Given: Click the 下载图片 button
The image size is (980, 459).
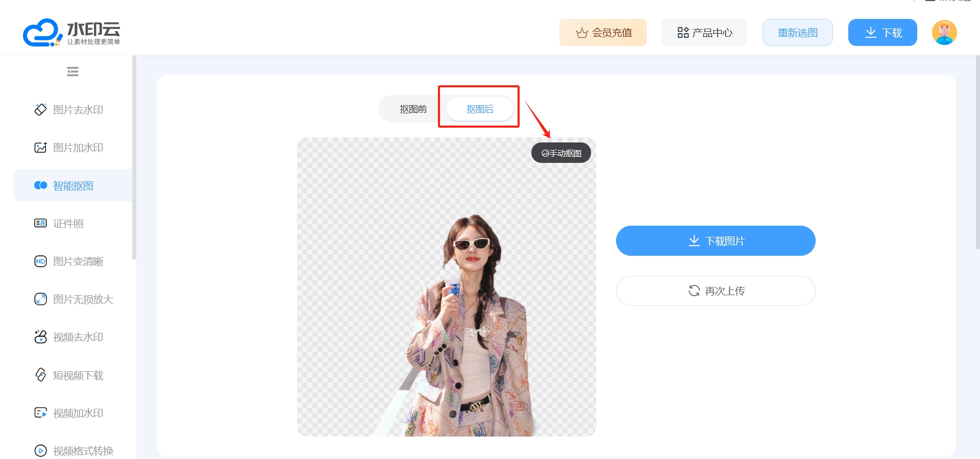Looking at the screenshot, I should 716,241.
